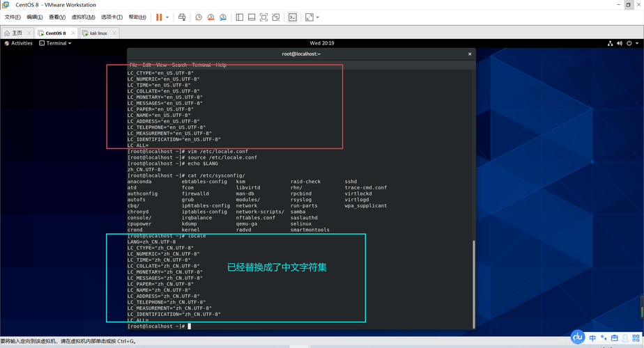Click the console view toolbar icon
Screen dimensions: 644x348
(x=293, y=17)
